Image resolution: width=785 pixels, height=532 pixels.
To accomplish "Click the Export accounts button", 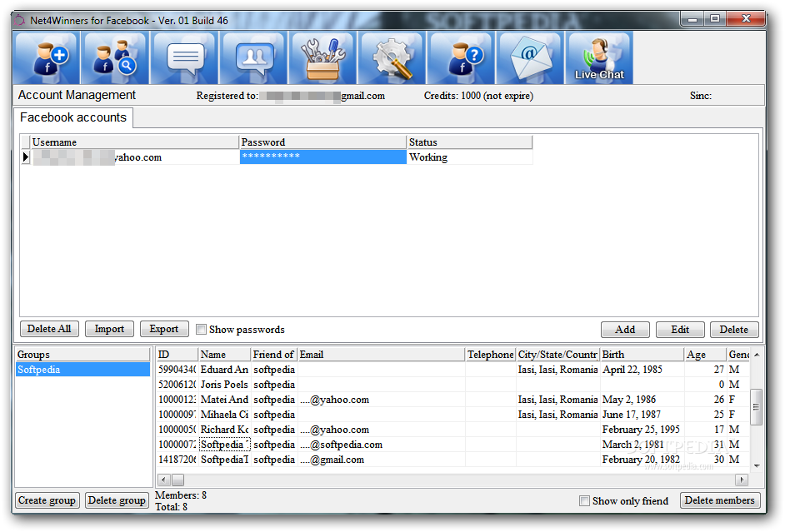I will coord(163,329).
